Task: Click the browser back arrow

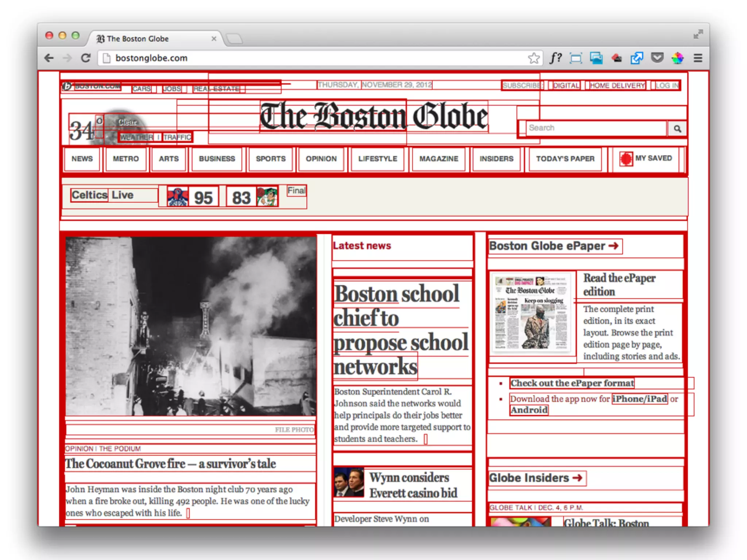Action: [x=49, y=58]
